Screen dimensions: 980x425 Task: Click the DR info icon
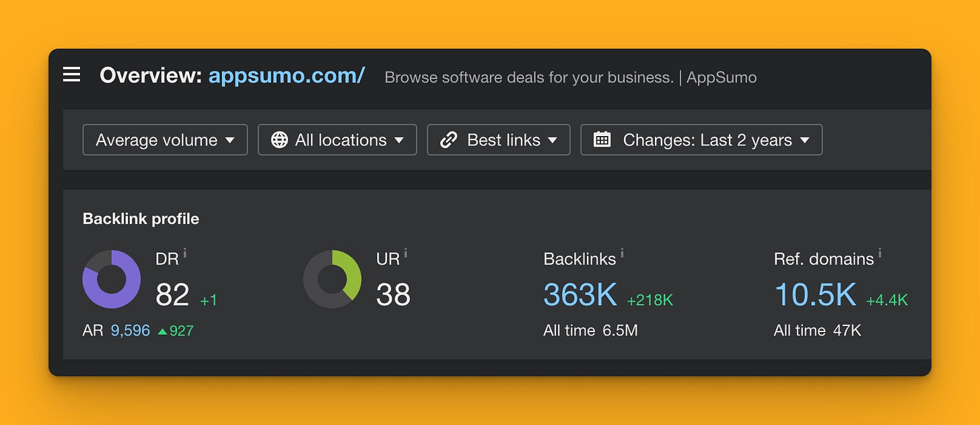(185, 253)
